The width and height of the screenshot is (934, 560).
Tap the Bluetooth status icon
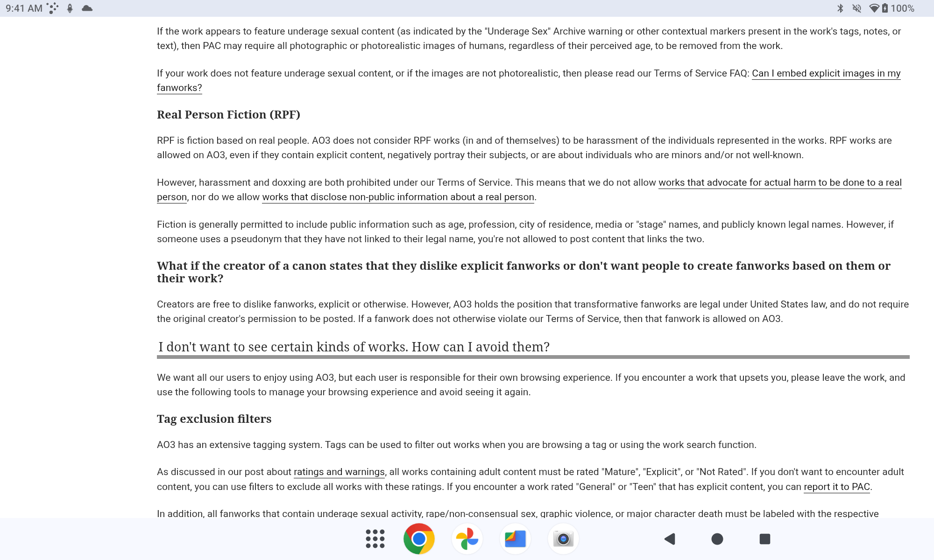click(840, 8)
